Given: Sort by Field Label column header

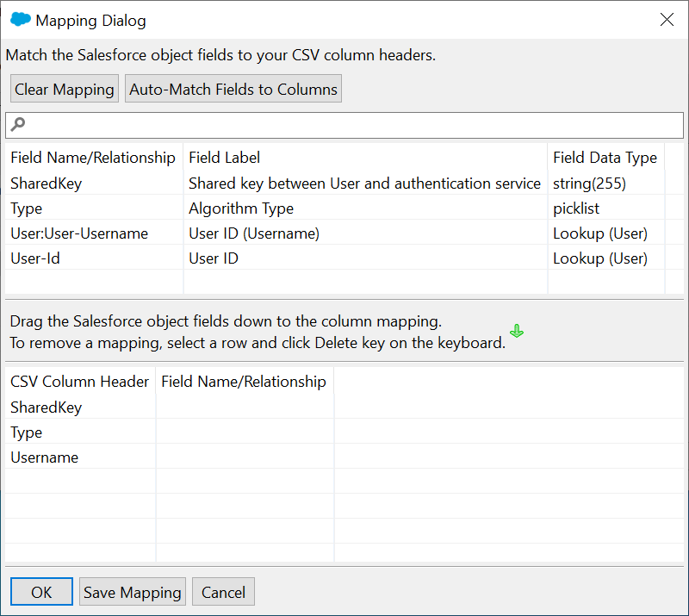Looking at the screenshot, I should tap(224, 158).
